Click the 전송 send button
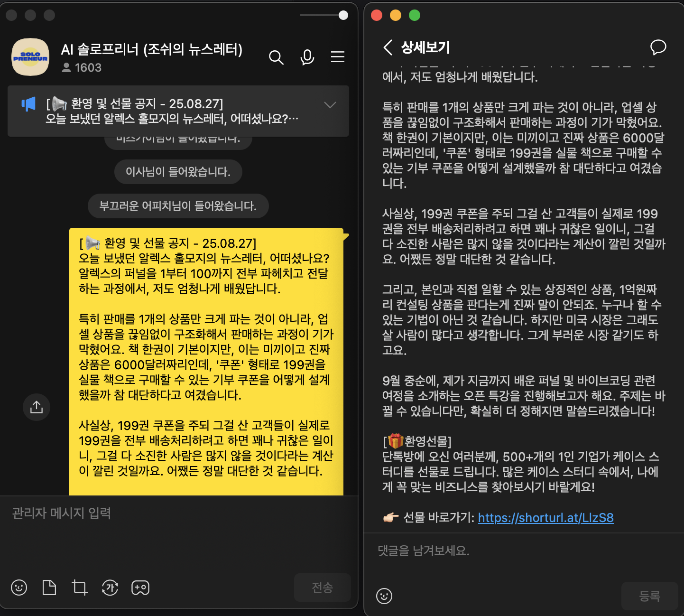Image resolution: width=684 pixels, height=616 pixels. (x=323, y=588)
